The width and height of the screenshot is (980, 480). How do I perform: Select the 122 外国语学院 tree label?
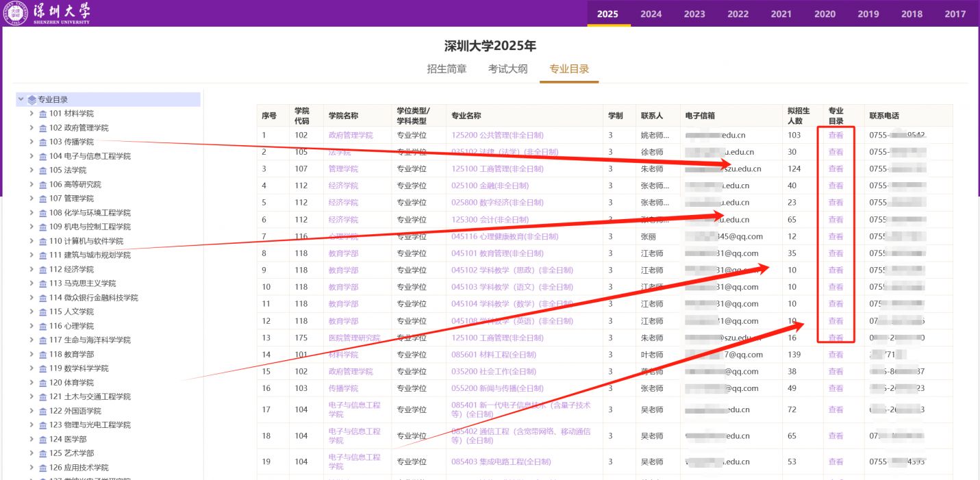75,411
